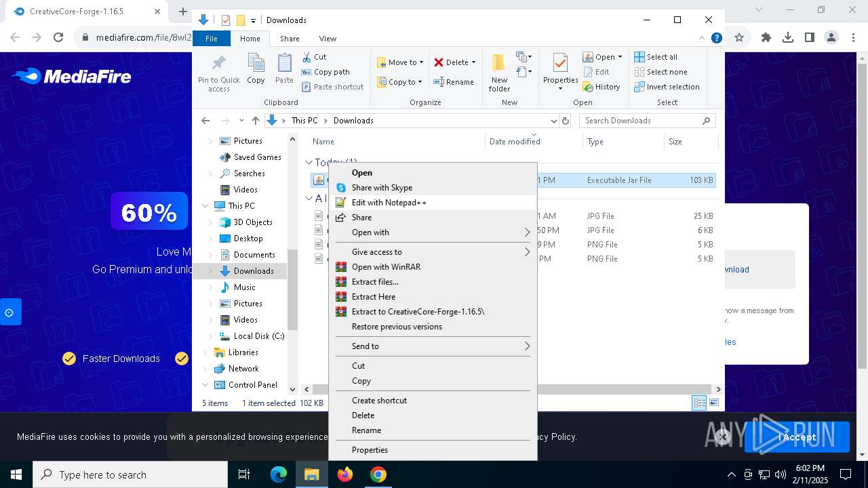This screenshot has width=868, height=488.
Task: Click the horizontal scrollbar in file list
Action: click(513, 390)
